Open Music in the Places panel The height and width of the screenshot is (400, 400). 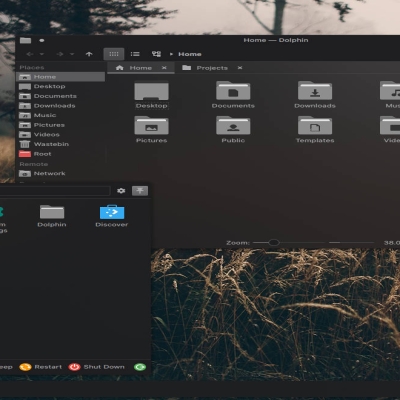point(61,115)
